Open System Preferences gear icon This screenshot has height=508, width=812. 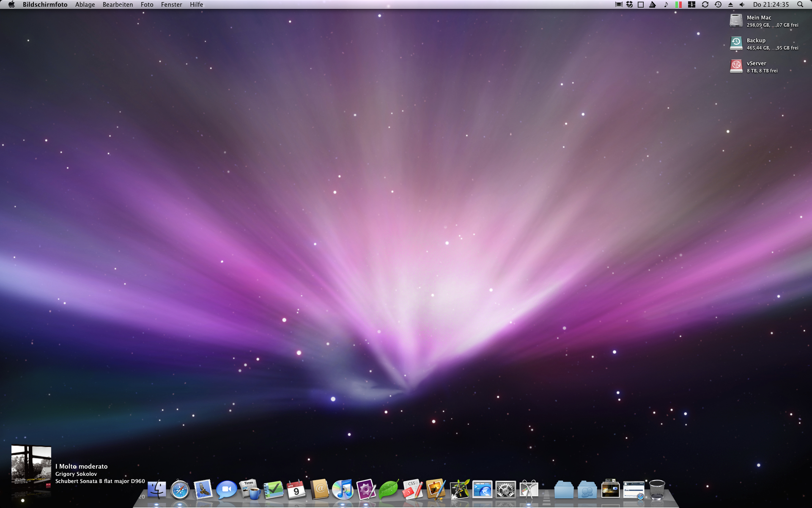pos(505,490)
